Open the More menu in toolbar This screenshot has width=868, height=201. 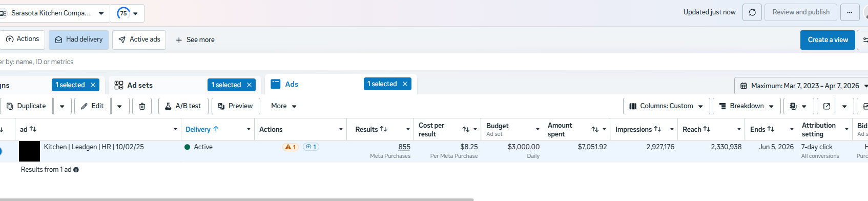tap(284, 106)
